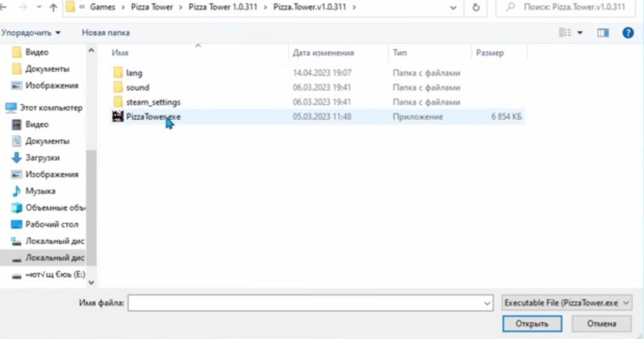Screen dimensions: 644x339
Task: Open the top Документы quick access folder
Action: pos(47,69)
